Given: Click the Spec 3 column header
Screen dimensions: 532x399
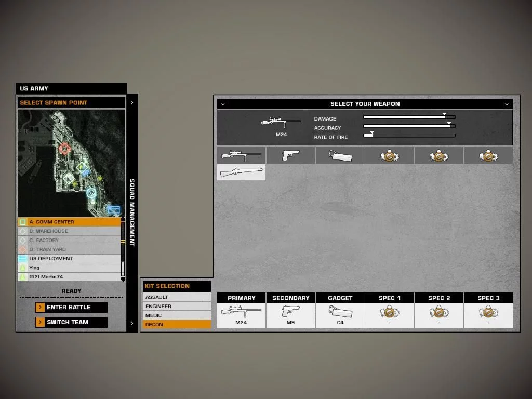Looking at the screenshot, I should pyautogui.click(x=488, y=298).
